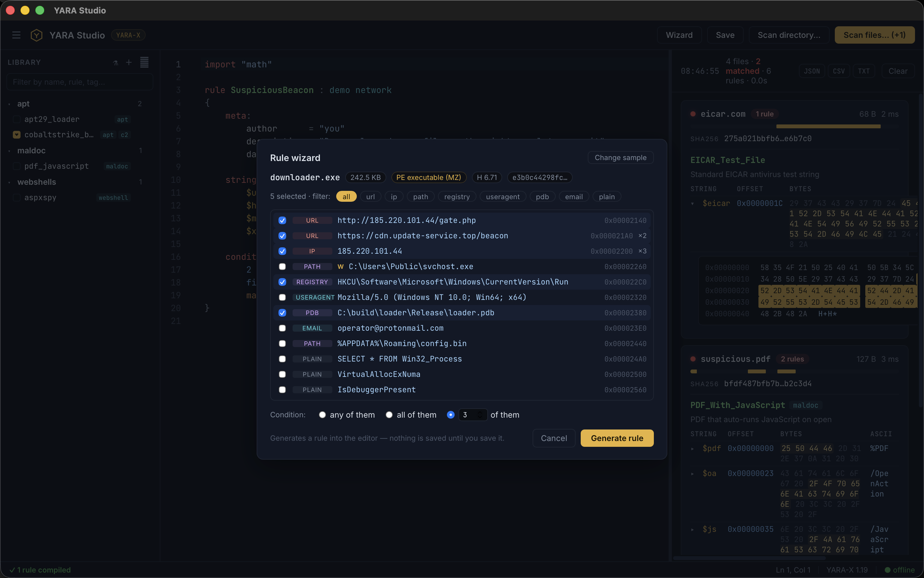Filter strings by url
This screenshot has width=924, height=578.
[371, 197]
